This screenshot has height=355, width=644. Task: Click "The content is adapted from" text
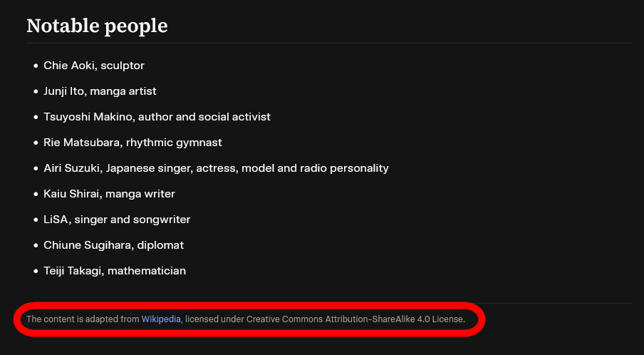(83, 319)
